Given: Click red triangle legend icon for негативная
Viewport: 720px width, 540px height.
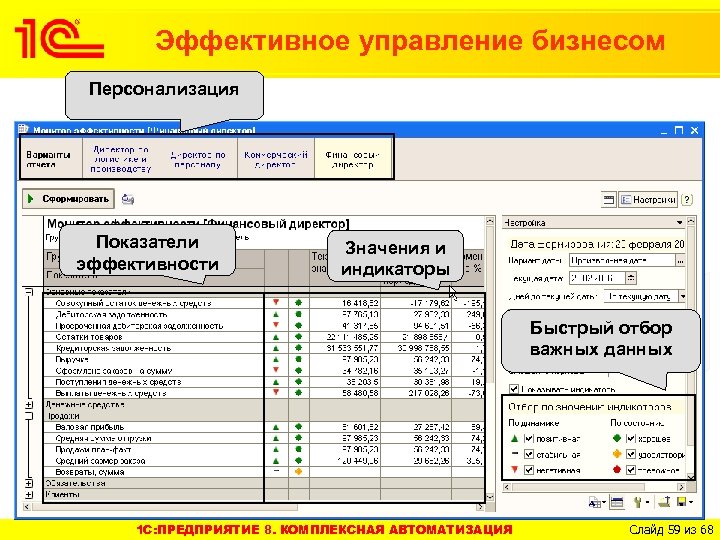Looking at the screenshot, I should pos(514,469).
